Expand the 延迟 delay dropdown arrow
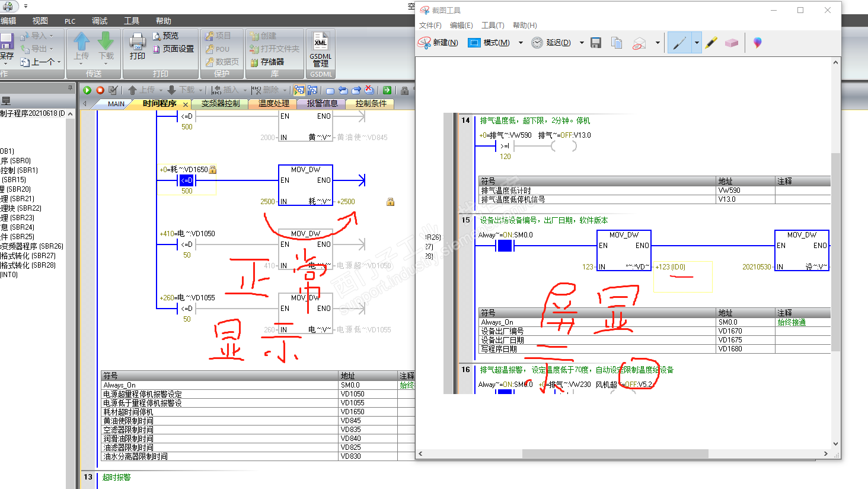This screenshot has width=868, height=489. pos(582,43)
